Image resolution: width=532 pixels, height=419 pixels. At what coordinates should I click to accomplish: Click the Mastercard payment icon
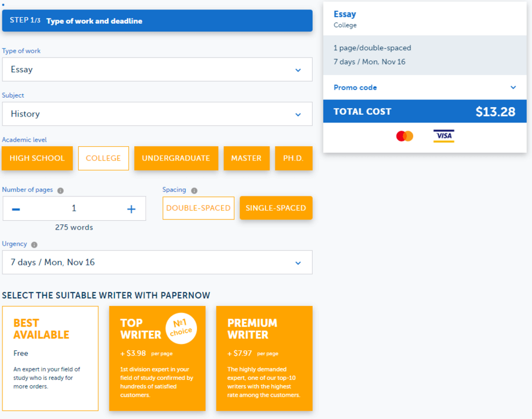pos(404,136)
